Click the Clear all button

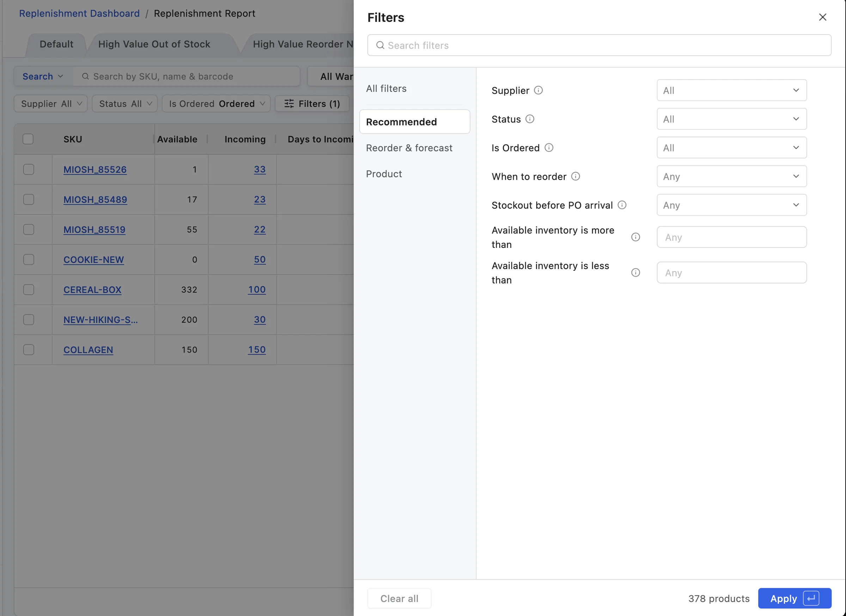(399, 598)
